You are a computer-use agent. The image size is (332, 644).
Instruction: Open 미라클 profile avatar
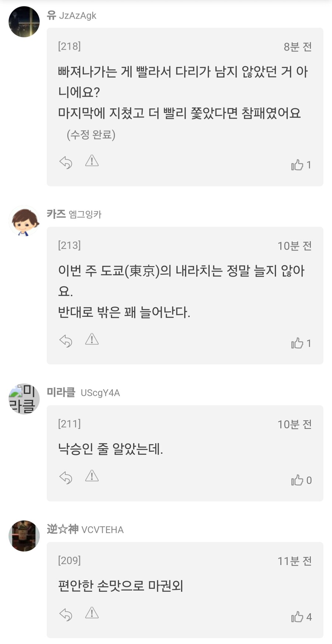[24, 399]
